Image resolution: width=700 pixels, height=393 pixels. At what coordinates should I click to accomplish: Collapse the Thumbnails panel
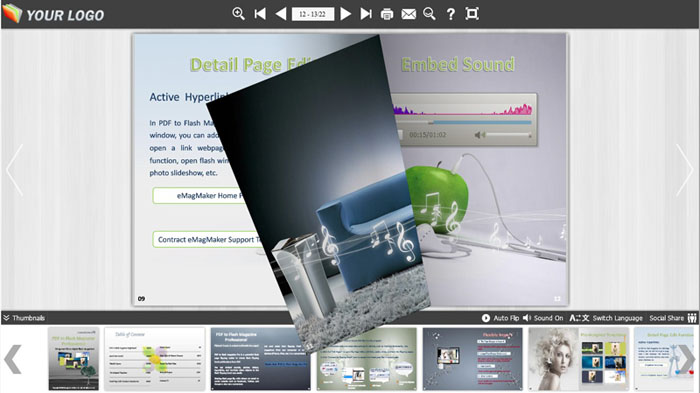click(x=24, y=318)
